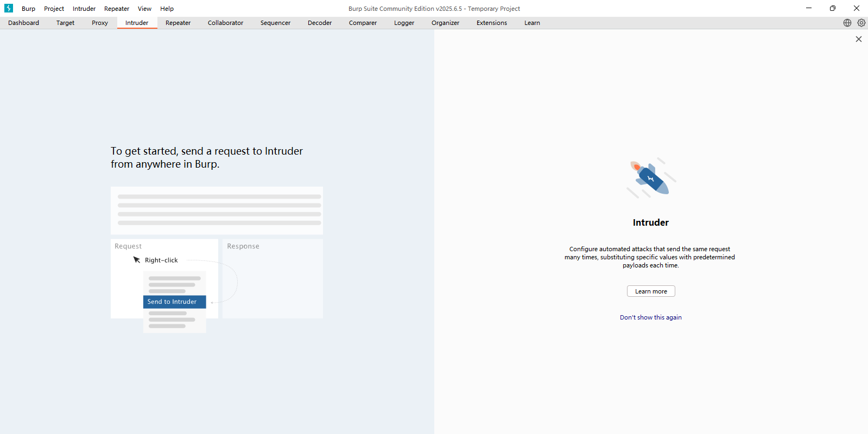This screenshot has width=868, height=434.
Task: Switch to the Logger tab
Action: coord(404,23)
